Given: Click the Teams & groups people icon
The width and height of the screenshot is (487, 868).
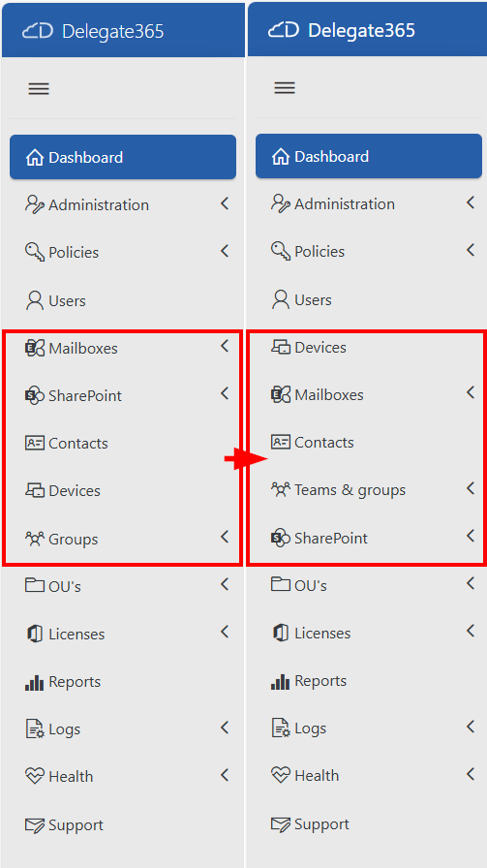Looking at the screenshot, I should click(x=281, y=490).
